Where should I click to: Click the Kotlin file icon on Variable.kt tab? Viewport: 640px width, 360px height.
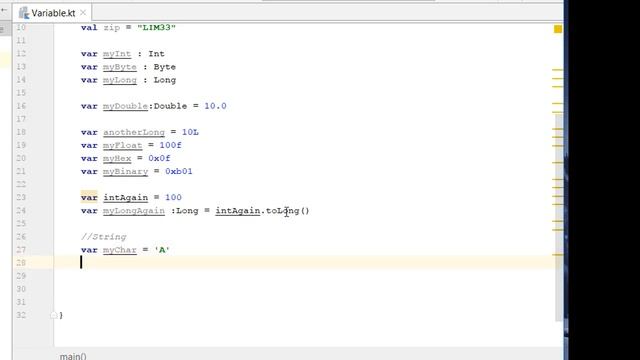point(24,13)
